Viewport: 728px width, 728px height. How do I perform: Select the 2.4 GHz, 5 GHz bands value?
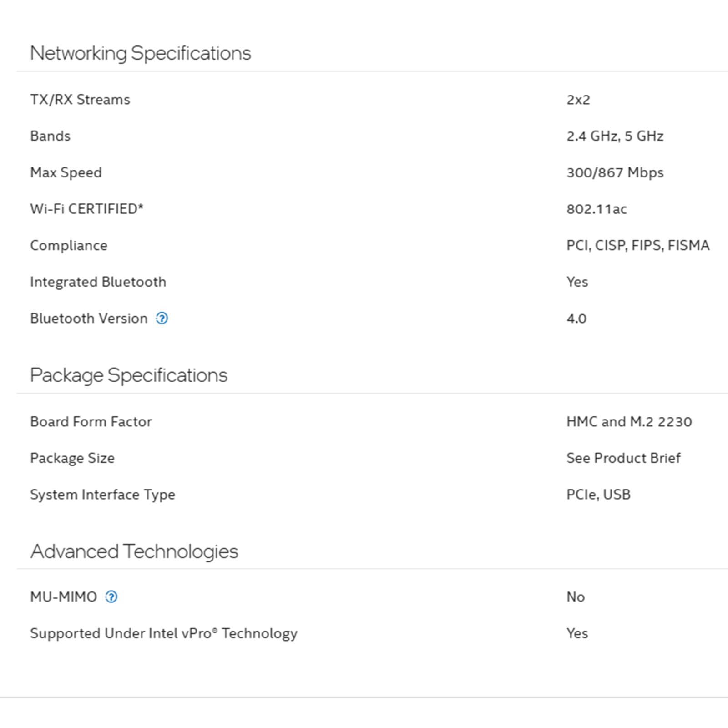[615, 136]
